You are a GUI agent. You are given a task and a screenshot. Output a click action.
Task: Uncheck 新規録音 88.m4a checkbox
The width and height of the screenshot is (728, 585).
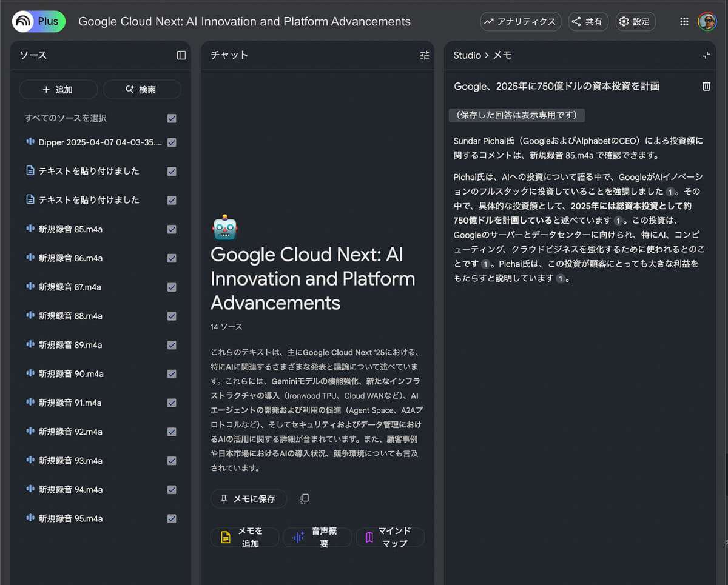click(x=172, y=316)
